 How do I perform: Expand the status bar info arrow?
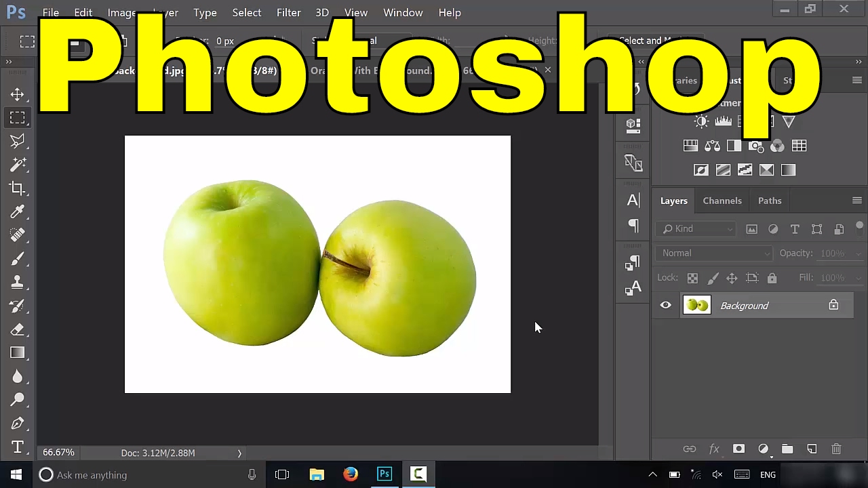[x=239, y=453]
